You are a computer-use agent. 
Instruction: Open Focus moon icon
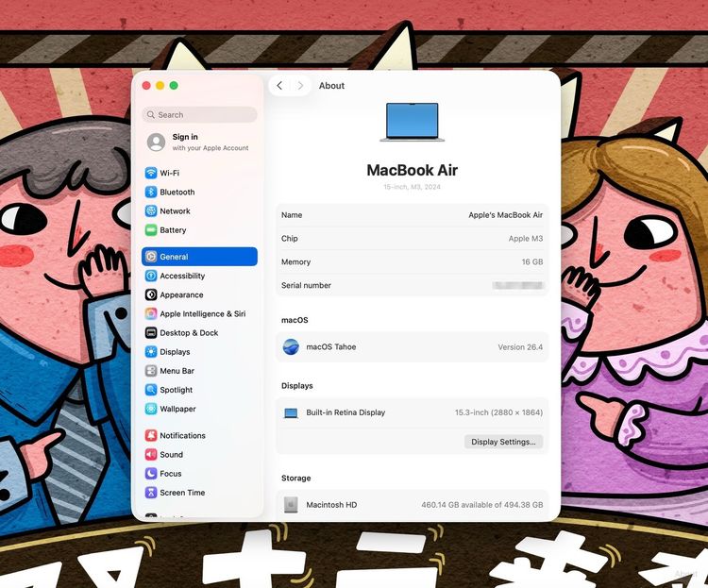(x=151, y=473)
